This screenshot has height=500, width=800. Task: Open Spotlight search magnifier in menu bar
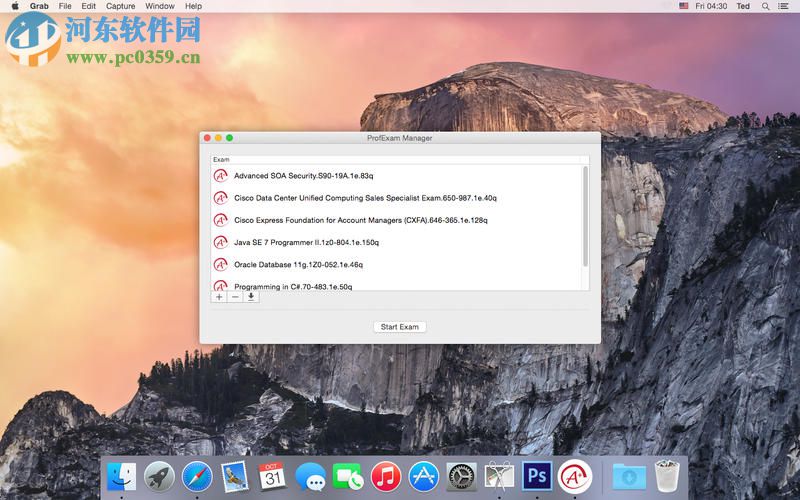[765, 6]
